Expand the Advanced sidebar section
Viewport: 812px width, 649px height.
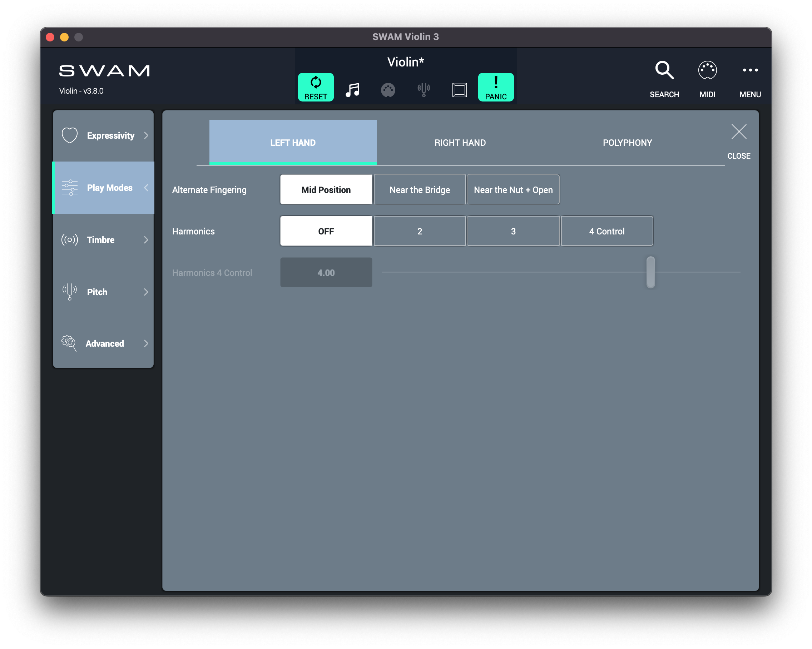click(x=103, y=343)
